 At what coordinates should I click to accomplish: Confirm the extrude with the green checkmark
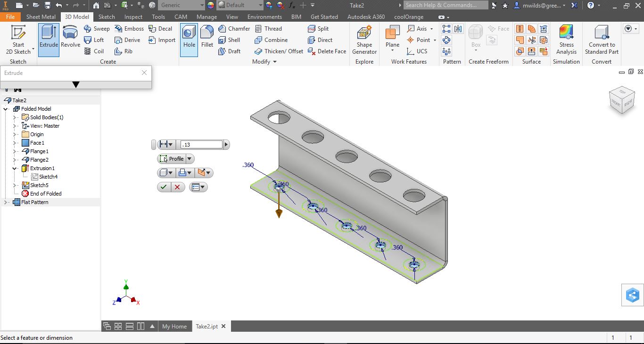click(164, 187)
